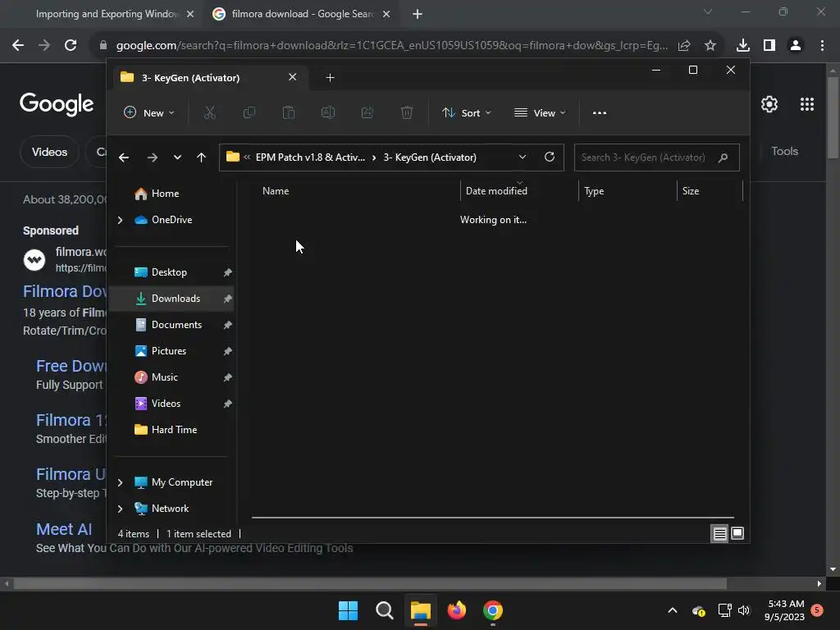The width and height of the screenshot is (840, 630).
Task: Click Chrome's share page icon in address bar
Action: 683,46
